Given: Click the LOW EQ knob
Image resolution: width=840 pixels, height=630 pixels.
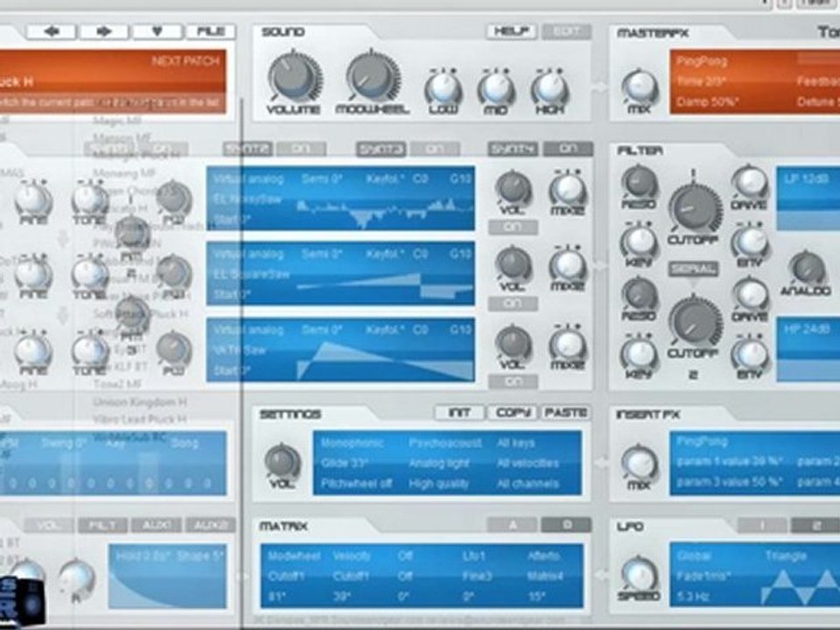Looking at the screenshot, I should pos(443,88).
